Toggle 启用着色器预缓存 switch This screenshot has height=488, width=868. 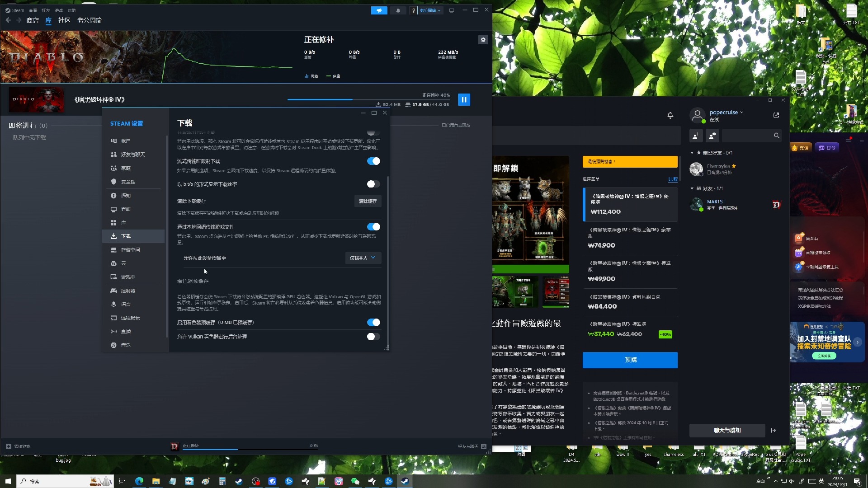pyautogui.click(x=373, y=322)
